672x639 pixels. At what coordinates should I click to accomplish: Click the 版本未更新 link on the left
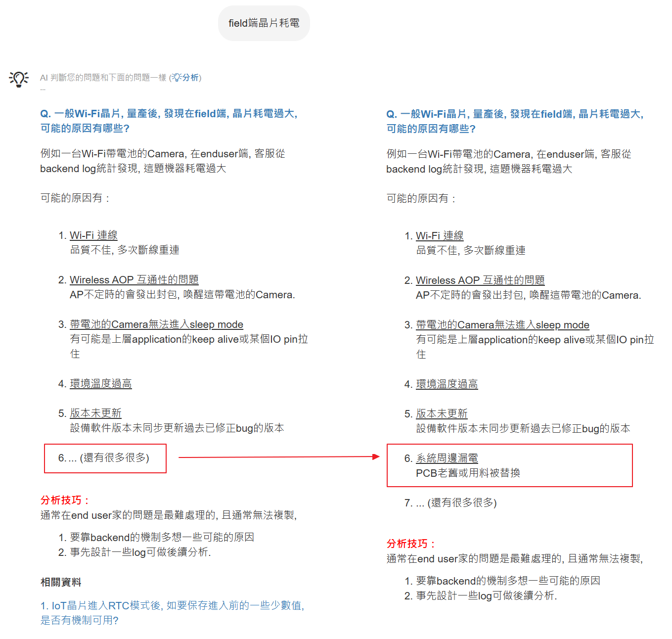tap(95, 413)
